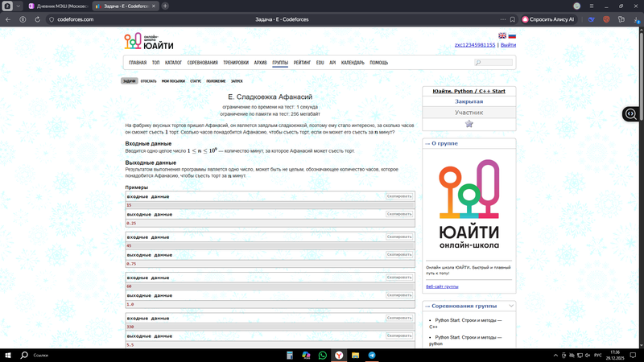Open a new browser tab with plus icon
Image resolution: width=644 pixels, height=362 pixels.
point(165,6)
